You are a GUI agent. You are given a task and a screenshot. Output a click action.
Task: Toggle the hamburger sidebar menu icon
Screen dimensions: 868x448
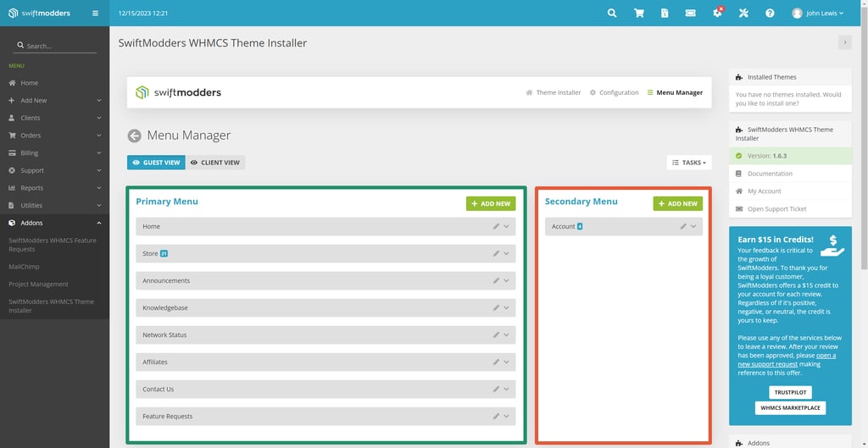click(x=95, y=14)
